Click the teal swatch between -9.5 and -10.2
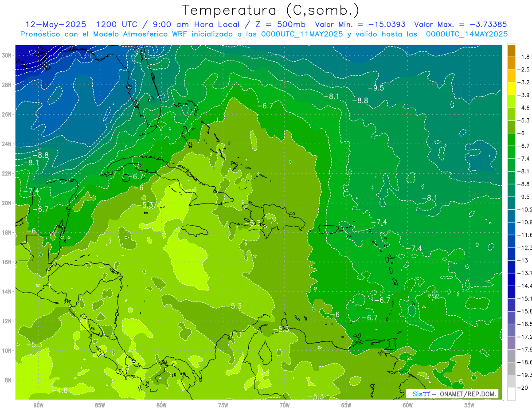 pyautogui.click(x=511, y=203)
